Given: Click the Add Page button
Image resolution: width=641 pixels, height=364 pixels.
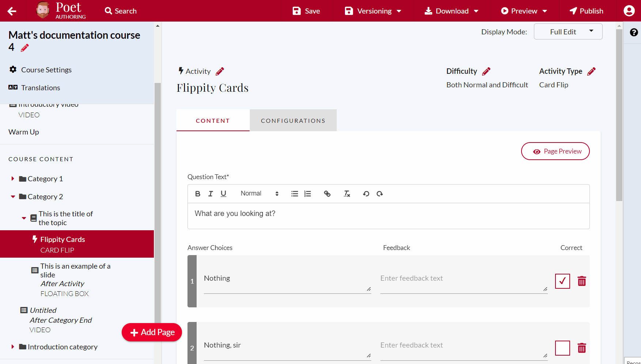Looking at the screenshot, I should pyautogui.click(x=152, y=332).
